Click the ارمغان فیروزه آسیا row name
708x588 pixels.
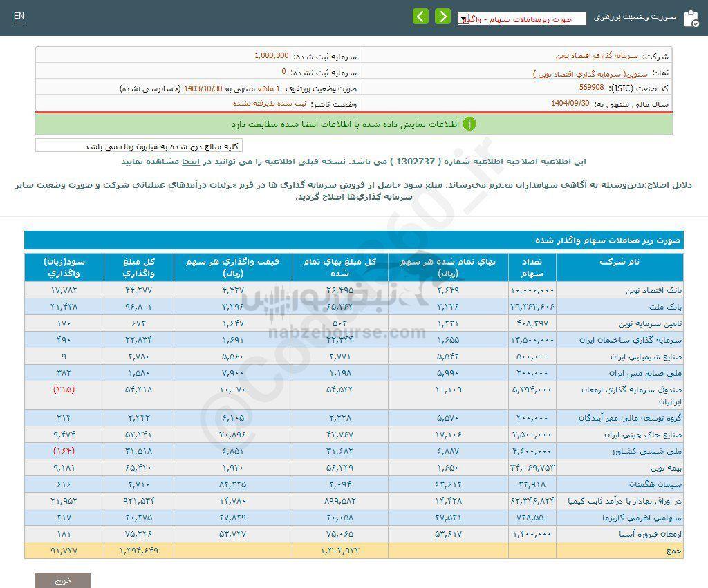pos(650,534)
